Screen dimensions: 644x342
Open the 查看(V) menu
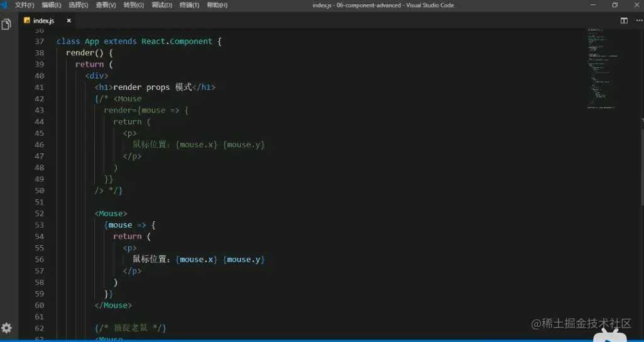tap(106, 5)
